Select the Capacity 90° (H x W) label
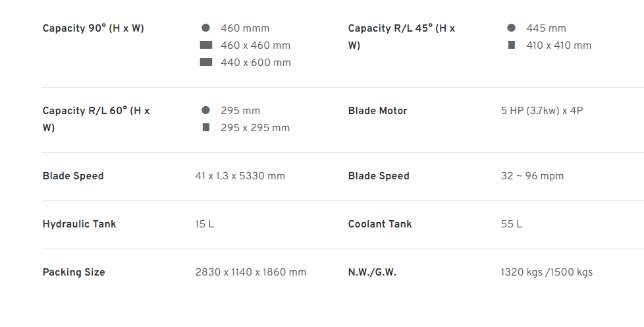Viewport: 644px width, 327px height. click(x=94, y=28)
